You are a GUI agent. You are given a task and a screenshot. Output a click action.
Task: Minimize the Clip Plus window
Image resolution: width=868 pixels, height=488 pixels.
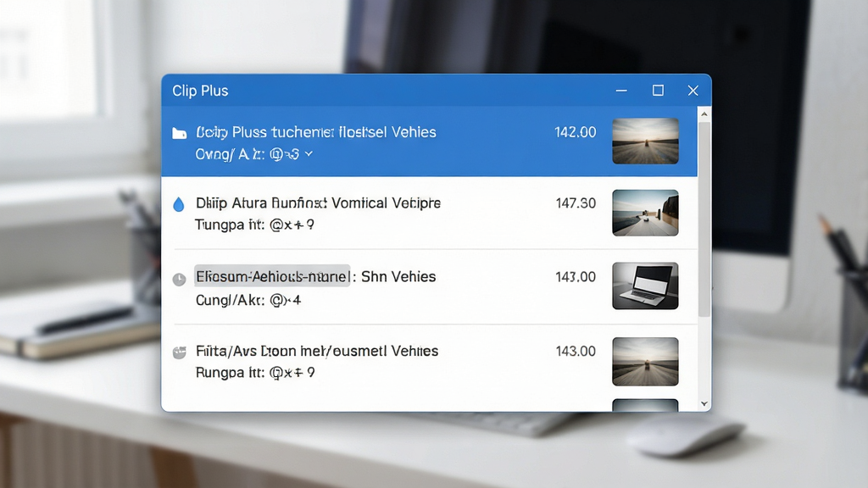(x=621, y=90)
